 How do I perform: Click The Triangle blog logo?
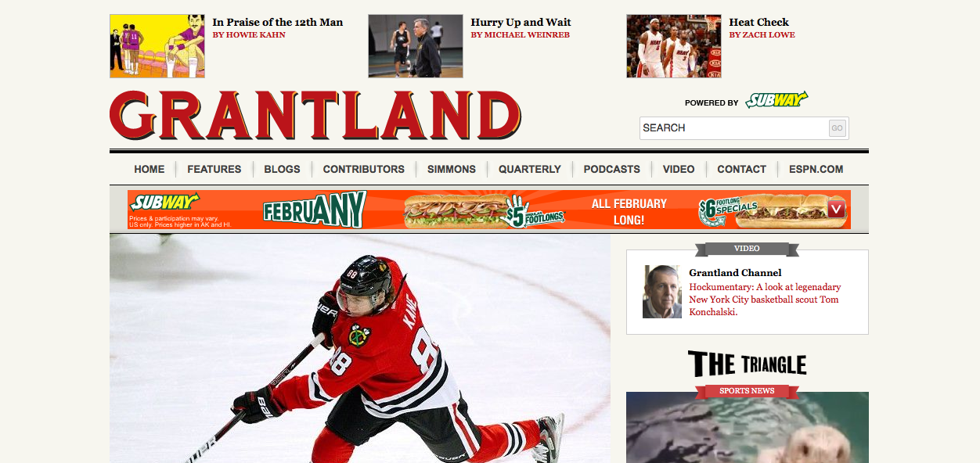pos(748,364)
